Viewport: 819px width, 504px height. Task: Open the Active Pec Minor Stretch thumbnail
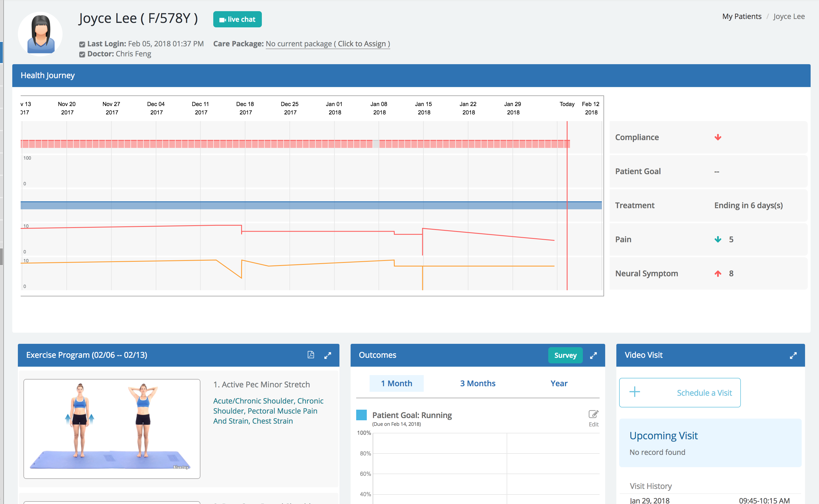[x=112, y=429]
